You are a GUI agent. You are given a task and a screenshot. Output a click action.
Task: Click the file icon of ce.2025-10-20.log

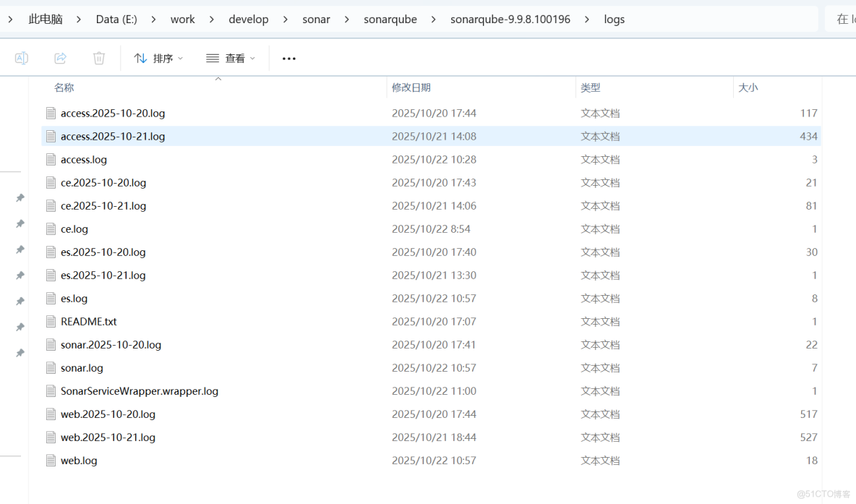point(51,182)
